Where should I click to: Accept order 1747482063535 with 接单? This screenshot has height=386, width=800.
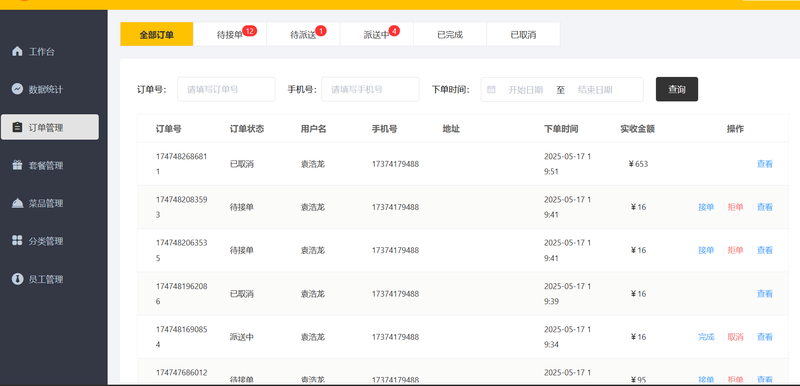tap(706, 250)
